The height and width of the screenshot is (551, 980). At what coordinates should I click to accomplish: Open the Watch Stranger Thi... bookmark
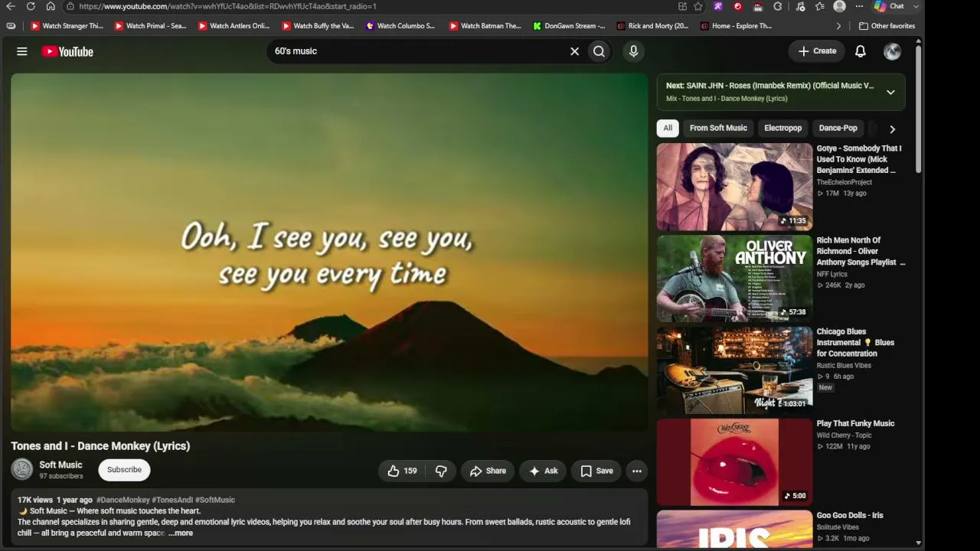(x=67, y=26)
